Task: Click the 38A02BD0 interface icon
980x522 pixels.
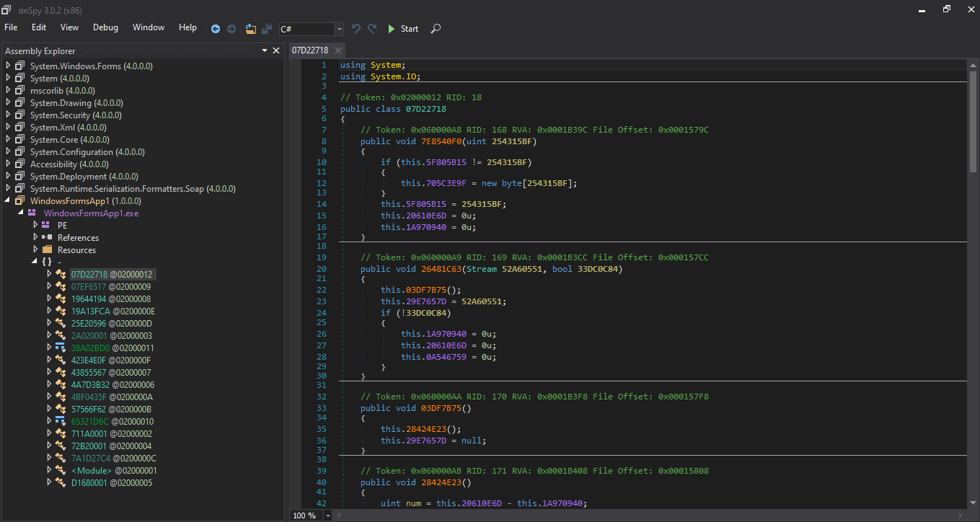Action: point(61,348)
